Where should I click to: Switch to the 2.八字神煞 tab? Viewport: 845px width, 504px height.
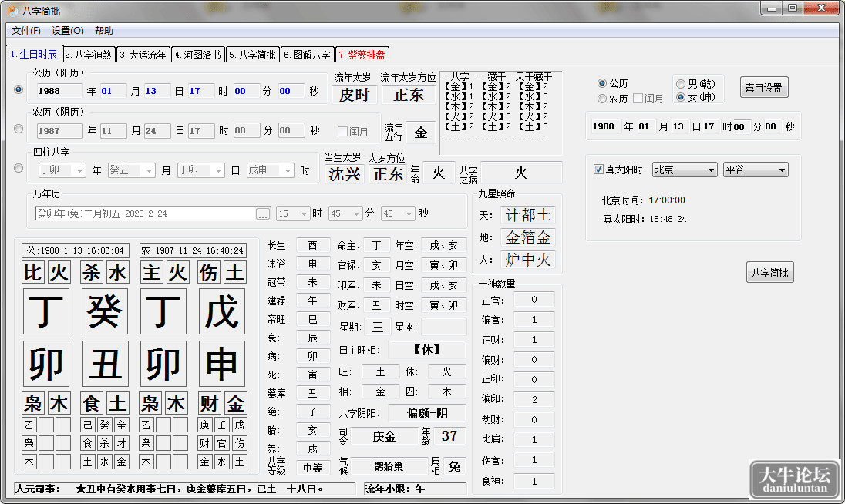pos(89,55)
